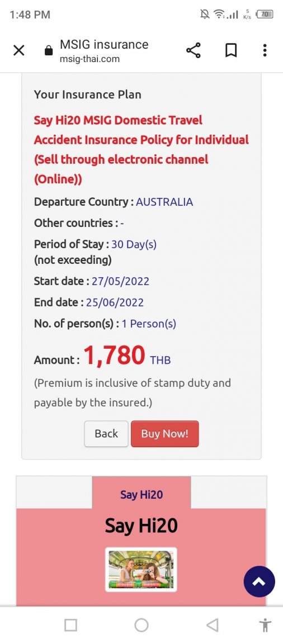
Task: Tap the battery indicator in status bar
Action: (x=265, y=15)
